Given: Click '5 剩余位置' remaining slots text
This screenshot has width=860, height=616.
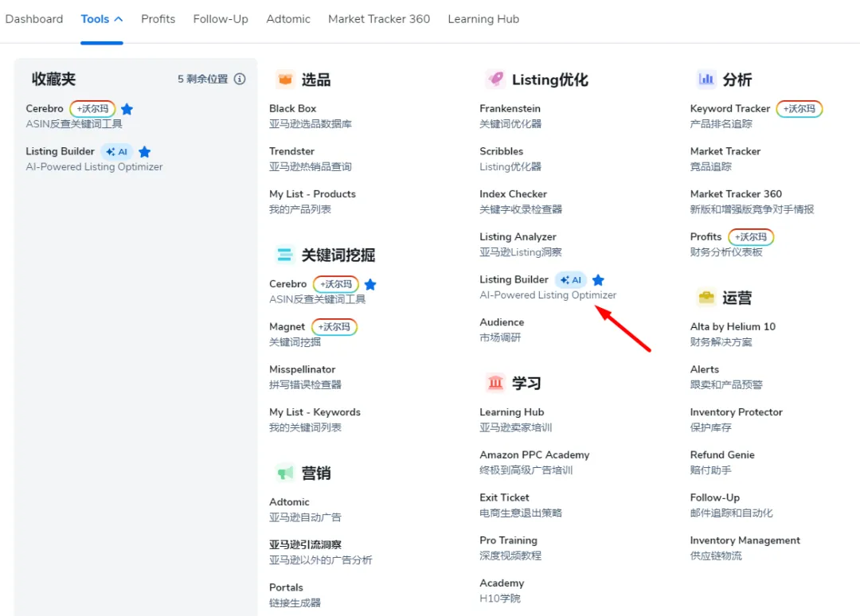Looking at the screenshot, I should (202, 79).
